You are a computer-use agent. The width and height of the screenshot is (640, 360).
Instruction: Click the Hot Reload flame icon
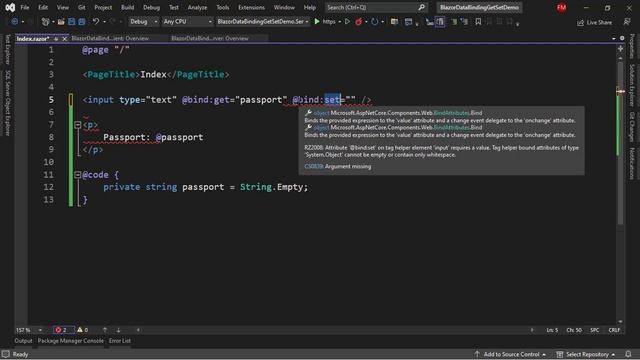[x=358, y=22]
